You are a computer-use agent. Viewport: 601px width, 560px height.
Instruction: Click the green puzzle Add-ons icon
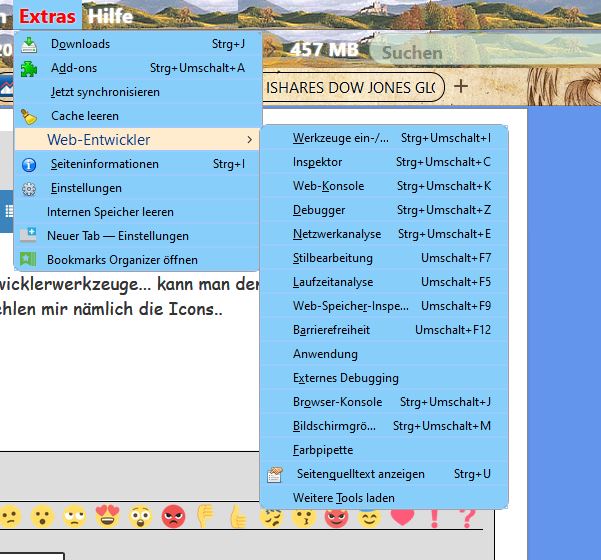pos(29,69)
